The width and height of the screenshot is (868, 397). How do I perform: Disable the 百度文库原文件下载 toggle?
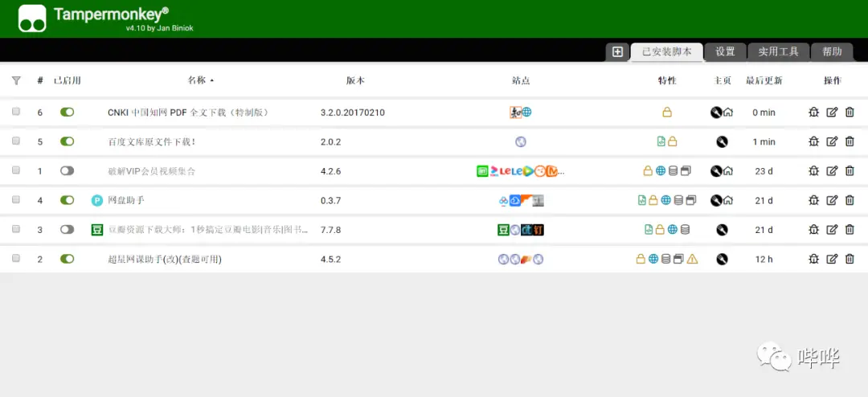67,141
